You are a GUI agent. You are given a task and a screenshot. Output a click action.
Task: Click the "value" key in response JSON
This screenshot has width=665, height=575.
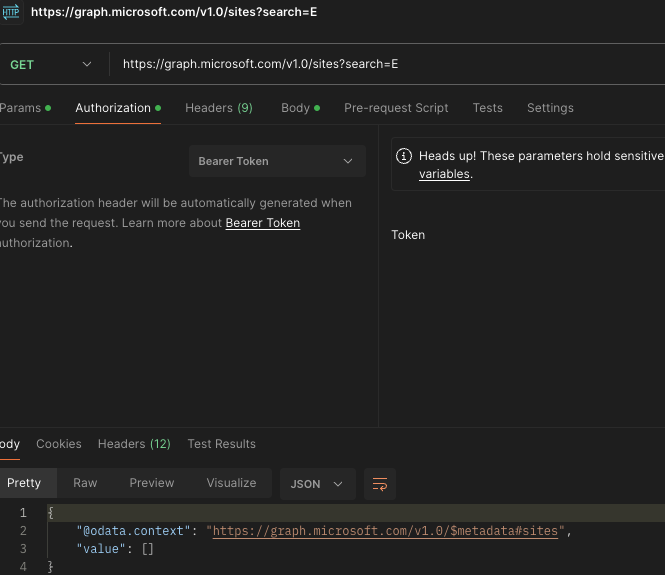[101, 549]
